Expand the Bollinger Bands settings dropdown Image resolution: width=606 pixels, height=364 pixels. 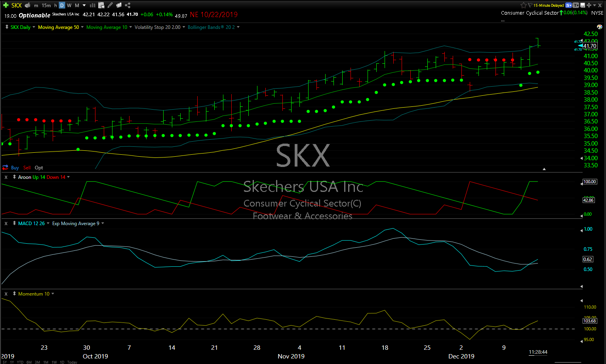(238, 27)
